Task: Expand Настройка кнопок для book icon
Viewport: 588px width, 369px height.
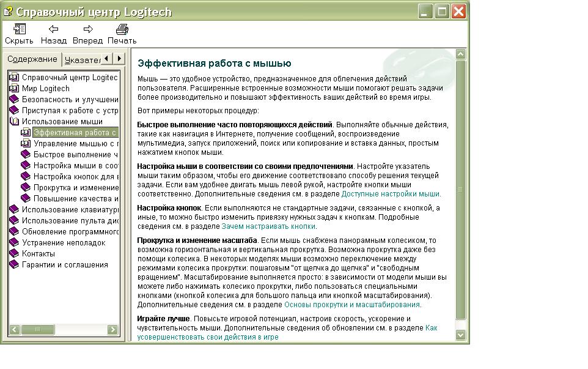Action: pyautogui.click(x=26, y=176)
